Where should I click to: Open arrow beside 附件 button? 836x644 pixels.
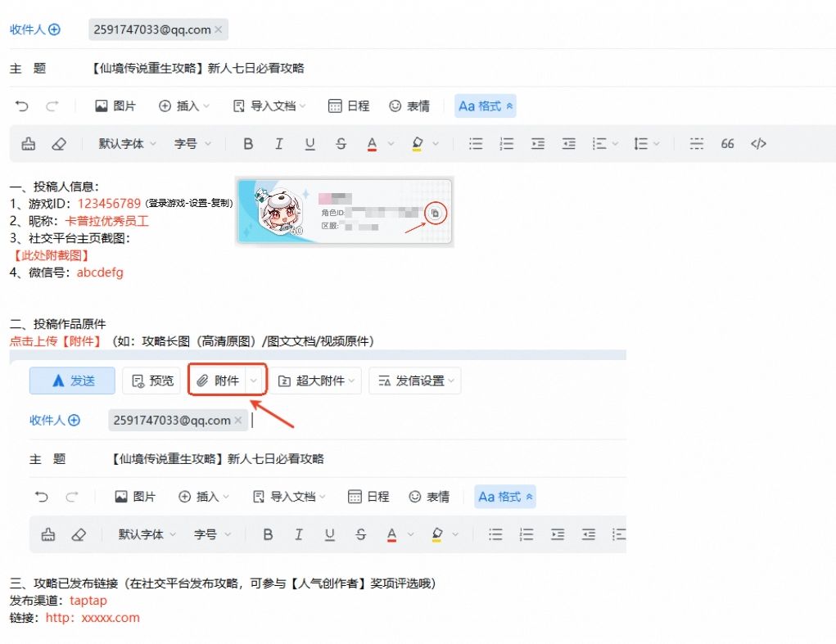tap(254, 381)
